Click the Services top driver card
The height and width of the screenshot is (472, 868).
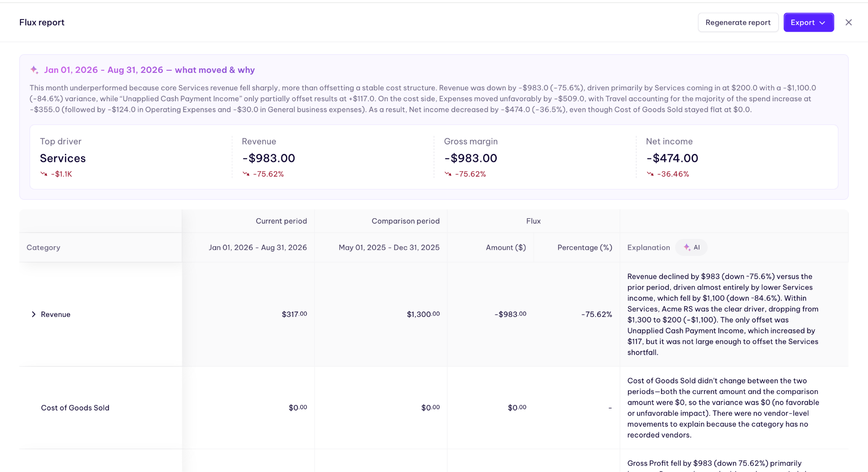click(131, 157)
